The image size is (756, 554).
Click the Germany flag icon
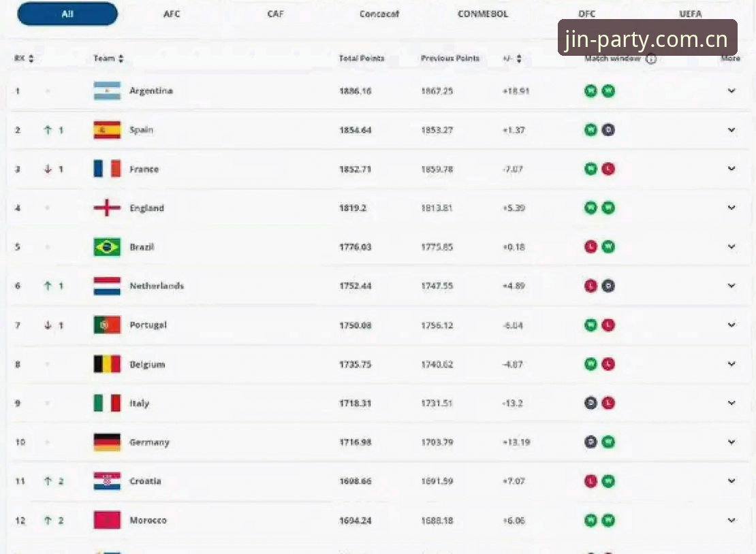click(x=107, y=442)
